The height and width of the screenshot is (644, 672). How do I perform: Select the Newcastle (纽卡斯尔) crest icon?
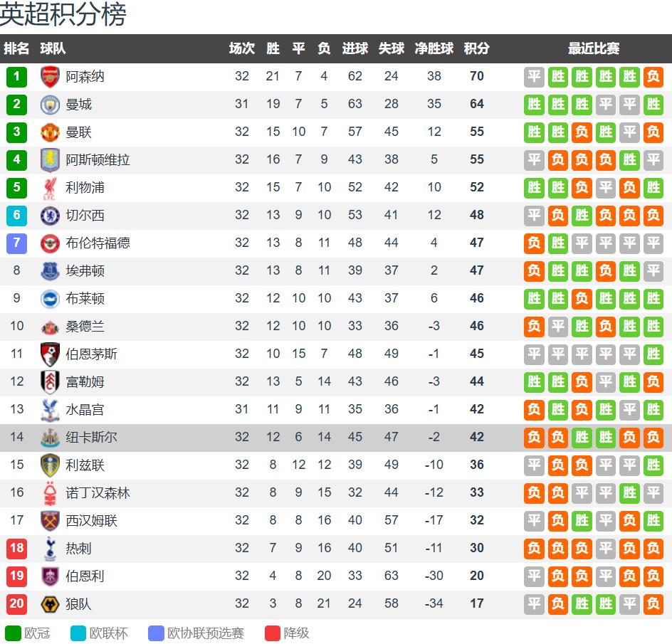tap(50, 437)
